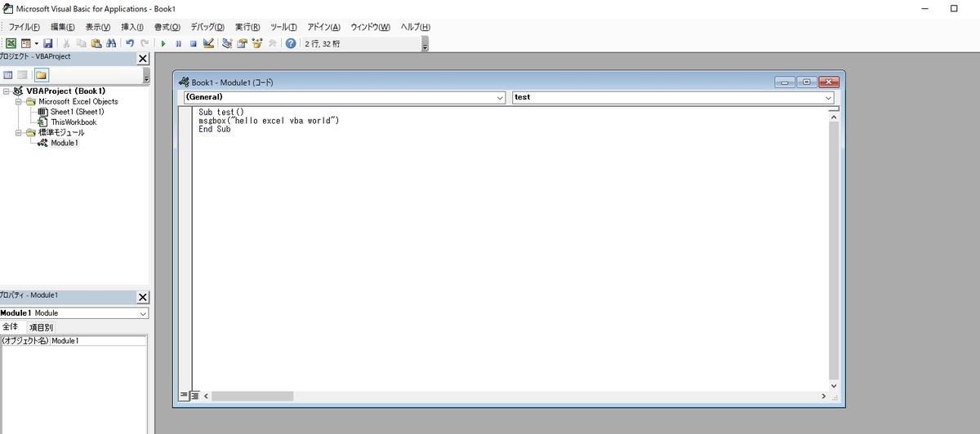Click the End Sub code line

215,129
